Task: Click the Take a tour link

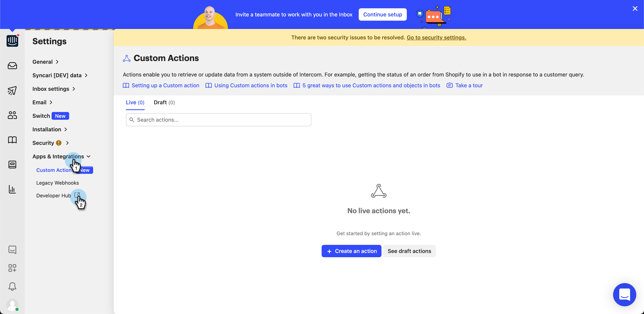Action: [x=469, y=86]
